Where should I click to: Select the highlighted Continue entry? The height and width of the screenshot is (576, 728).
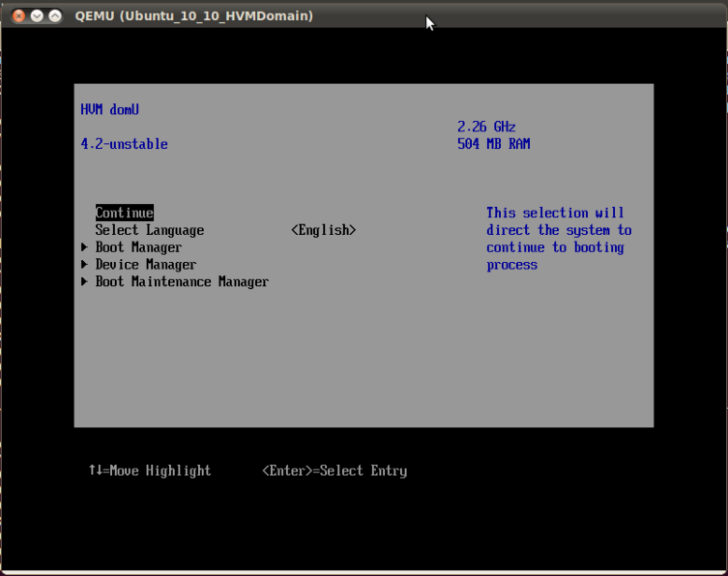124,213
